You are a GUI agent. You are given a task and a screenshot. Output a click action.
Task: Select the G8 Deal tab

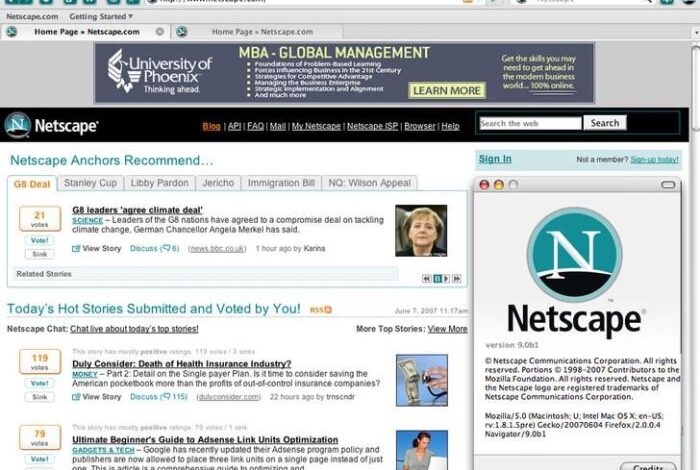[32, 184]
